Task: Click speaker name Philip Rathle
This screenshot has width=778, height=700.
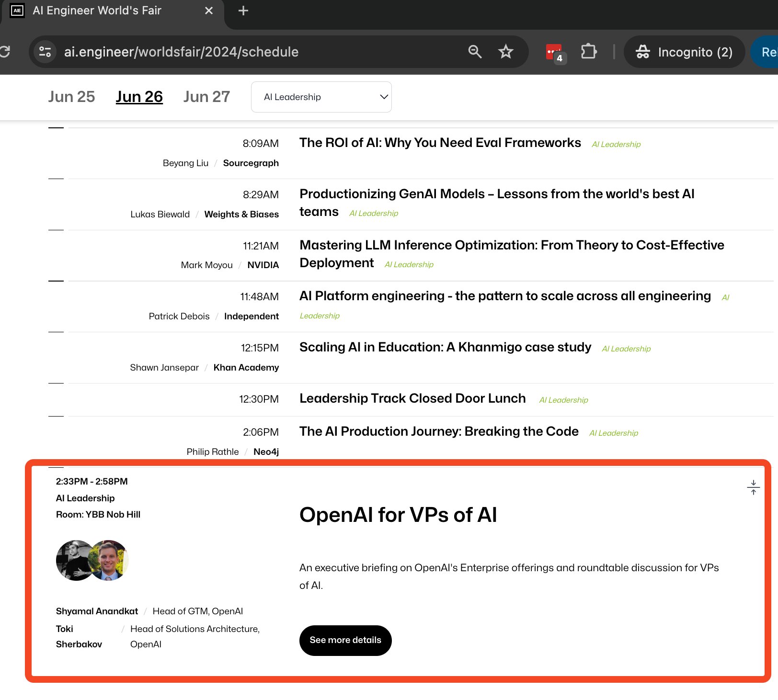Action: 213,452
